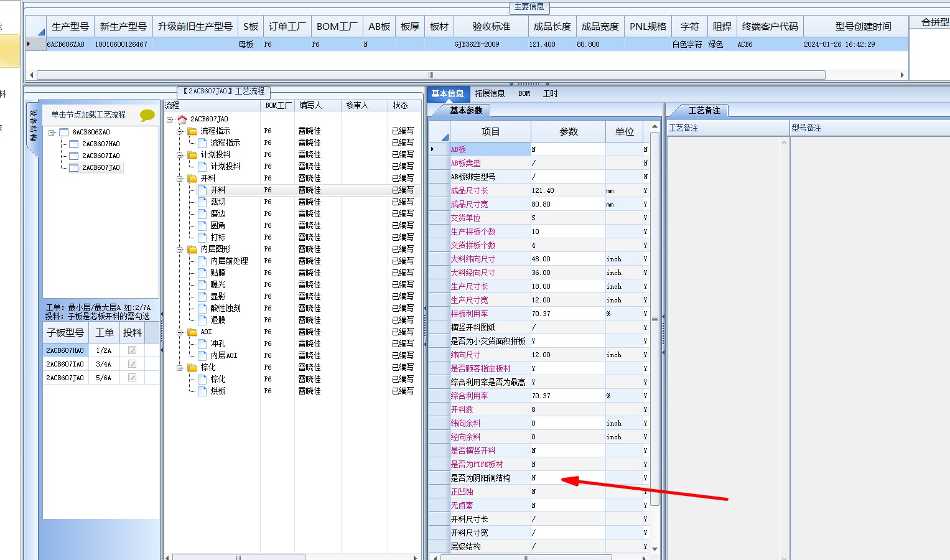Switch to the 基本信息 tab
The width and height of the screenshot is (950, 560).
(x=448, y=94)
